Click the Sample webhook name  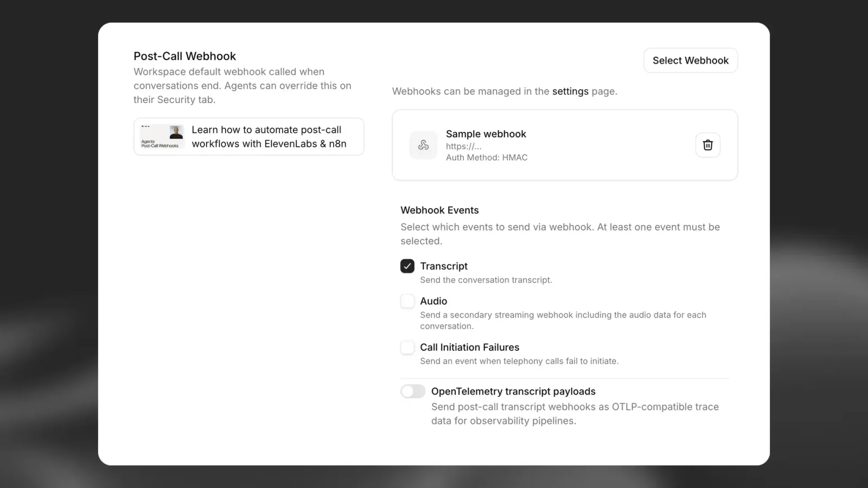(486, 134)
